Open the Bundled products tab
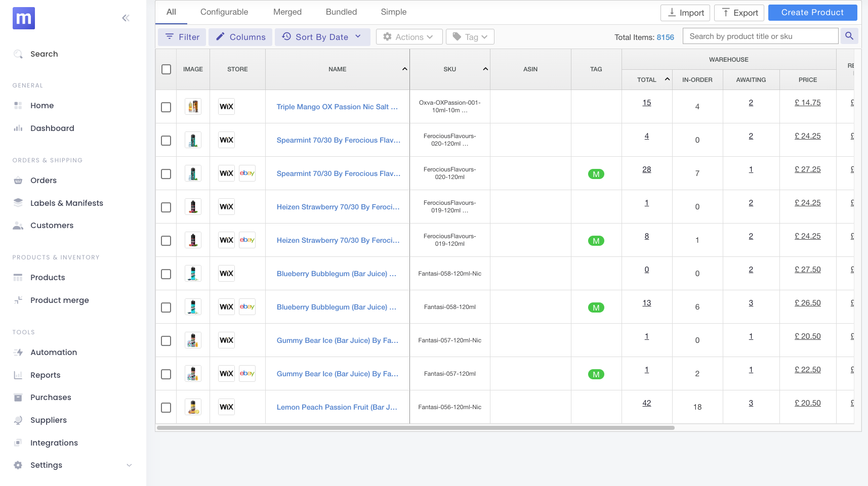 340,12
